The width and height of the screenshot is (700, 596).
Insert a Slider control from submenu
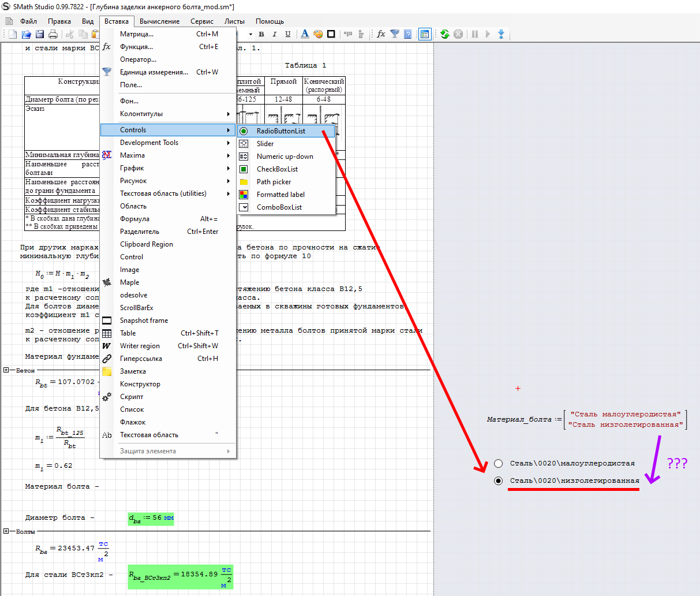click(x=265, y=144)
